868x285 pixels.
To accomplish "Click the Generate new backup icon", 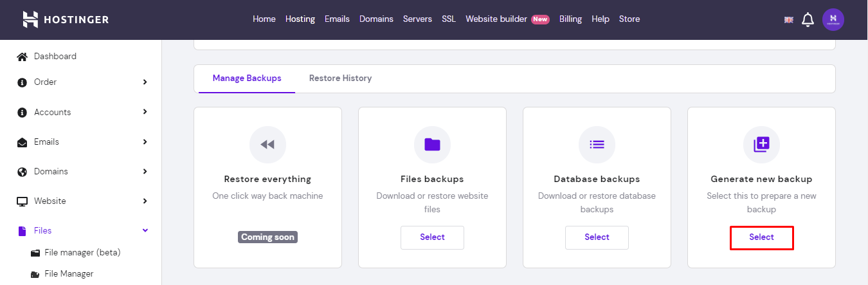I will 761,144.
